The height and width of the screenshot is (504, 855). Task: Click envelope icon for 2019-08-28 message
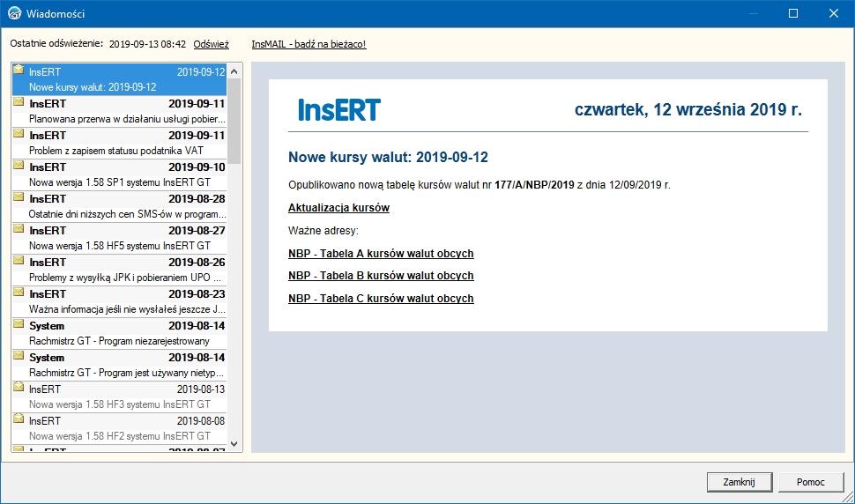[x=19, y=196]
